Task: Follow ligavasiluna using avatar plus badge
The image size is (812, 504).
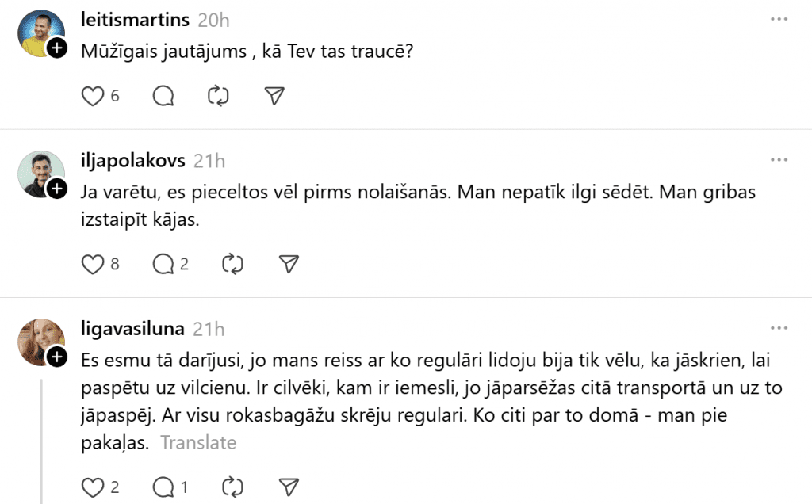Action: point(56,357)
